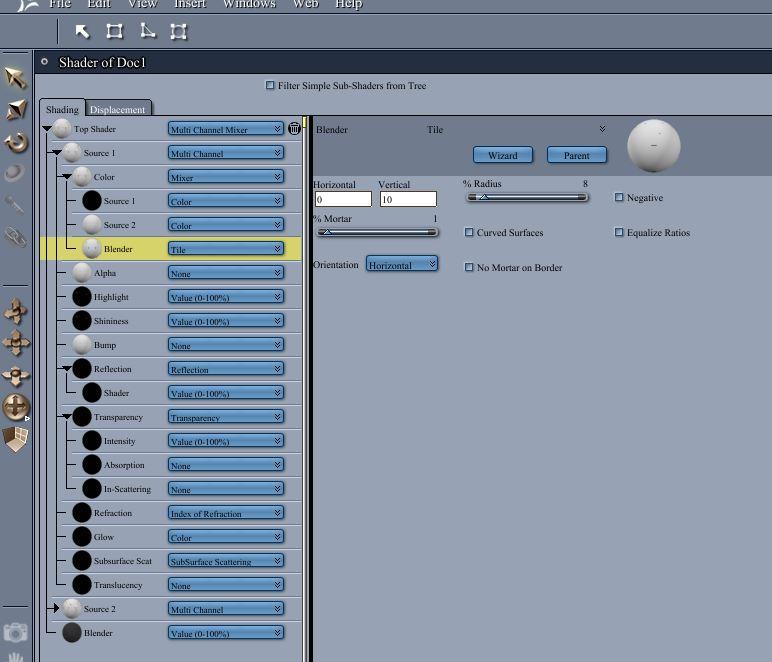This screenshot has height=662, width=772.
Task: Open the highlighted Tile blender dropdown
Action: [226, 249]
